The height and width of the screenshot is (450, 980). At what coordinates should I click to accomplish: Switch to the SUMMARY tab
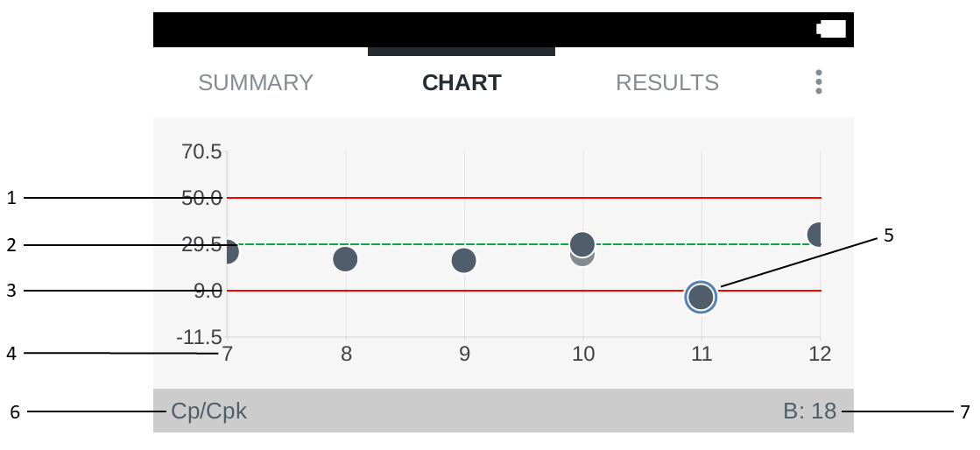256,82
